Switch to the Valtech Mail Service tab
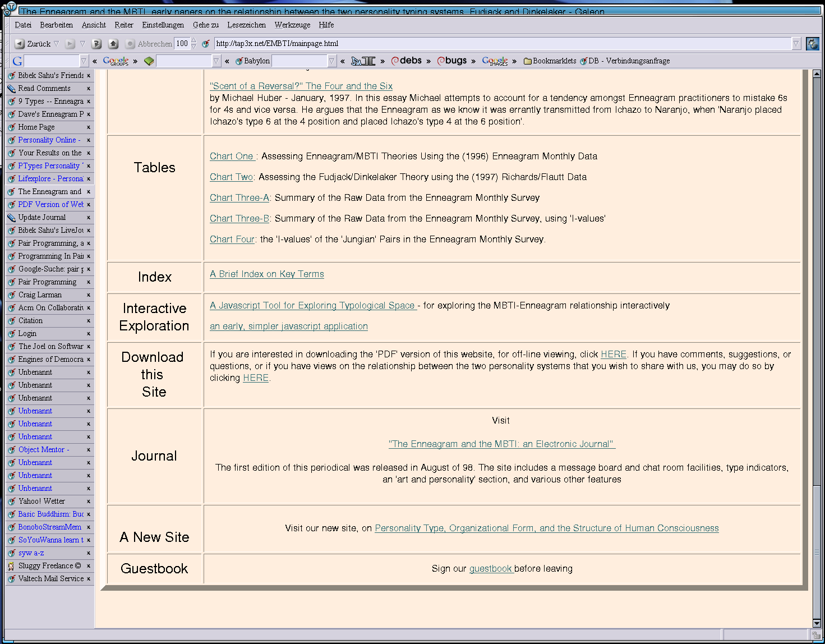The height and width of the screenshot is (644, 825). (x=50, y=579)
